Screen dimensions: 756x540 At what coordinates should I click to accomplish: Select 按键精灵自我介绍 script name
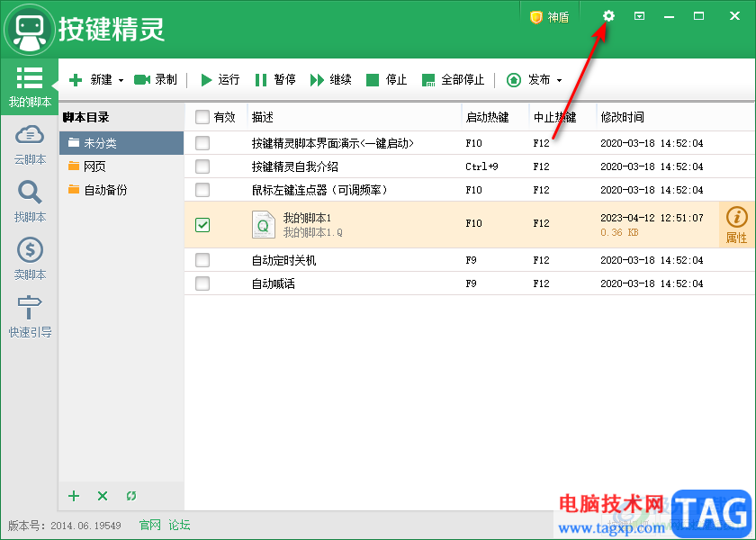pyautogui.click(x=294, y=166)
